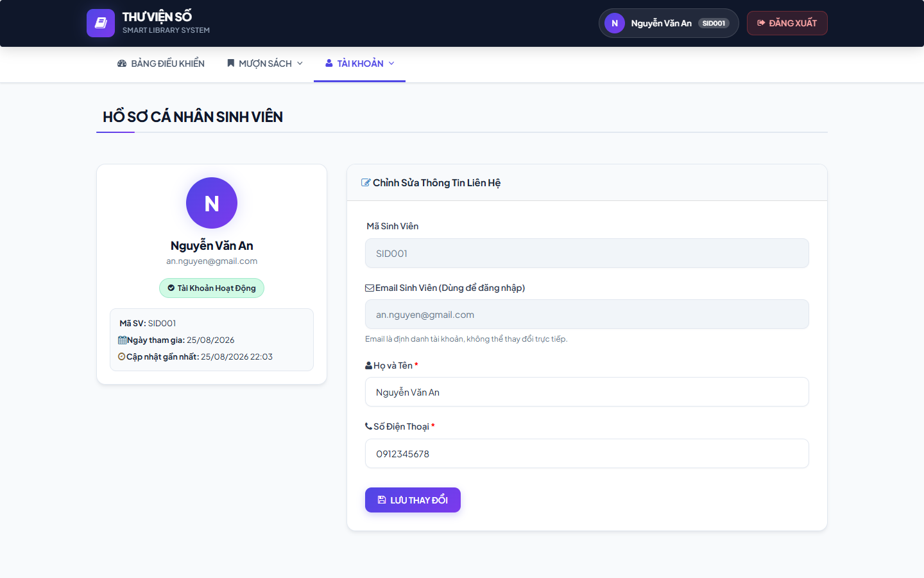
Task: Click the email helper note text
Action: tap(466, 339)
